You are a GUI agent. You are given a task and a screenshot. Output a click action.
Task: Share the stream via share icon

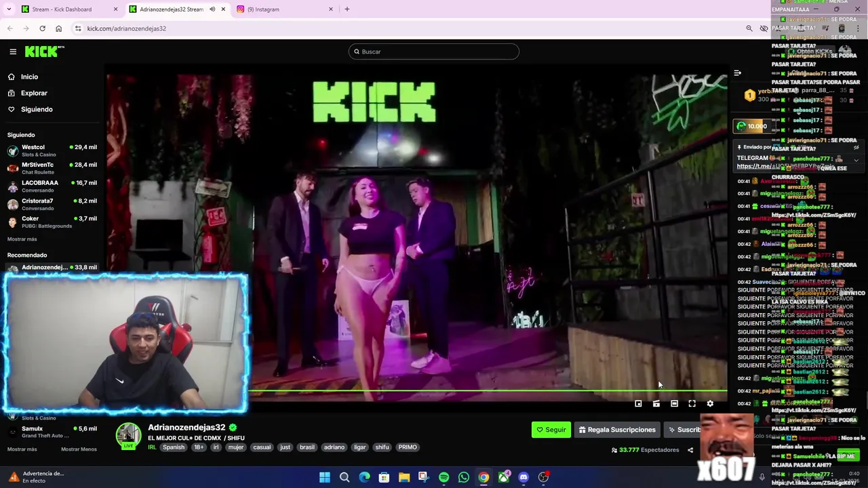point(690,450)
